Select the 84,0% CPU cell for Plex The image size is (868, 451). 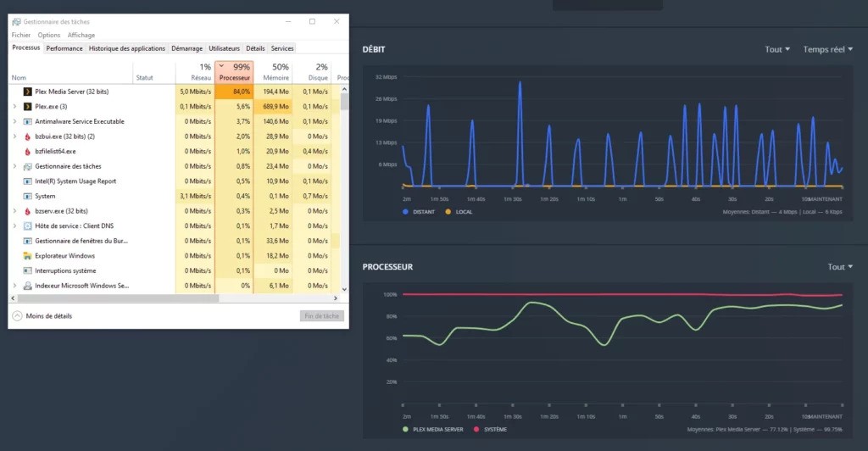pyautogui.click(x=234, y=92)
